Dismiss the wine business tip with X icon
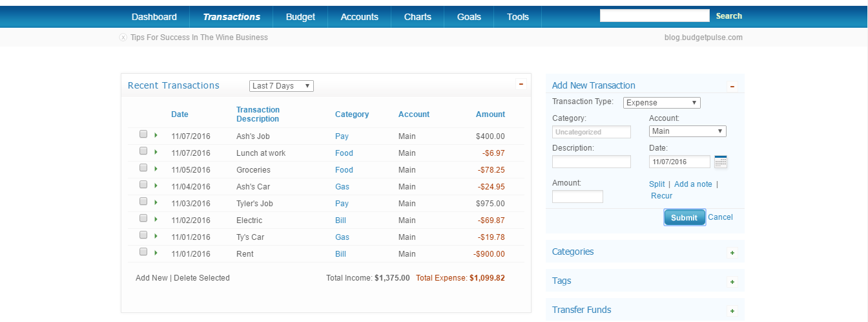The width and height of the screenshot is (868, 322). point(123,38)
